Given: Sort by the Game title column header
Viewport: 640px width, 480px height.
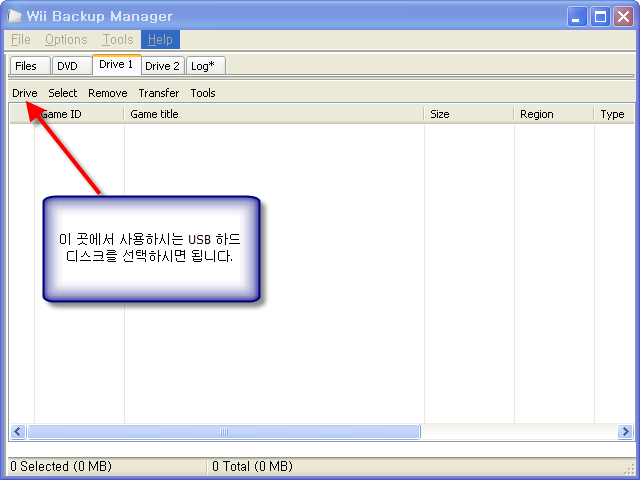Looking at the screenshot, I should click(273, 114).
